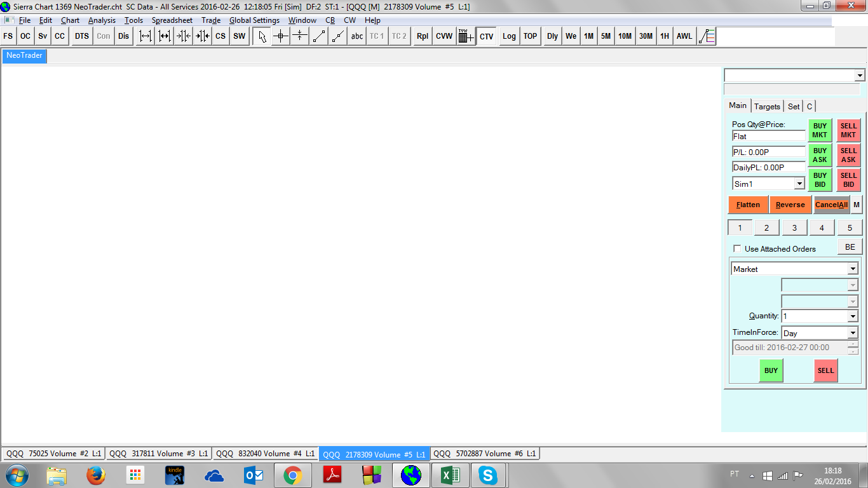The height and width of the screenshot is (488, 868).
Task: Click the thin outward-arrows bar spacing icon
Action: pyautogui.click(x=146, y=36)
